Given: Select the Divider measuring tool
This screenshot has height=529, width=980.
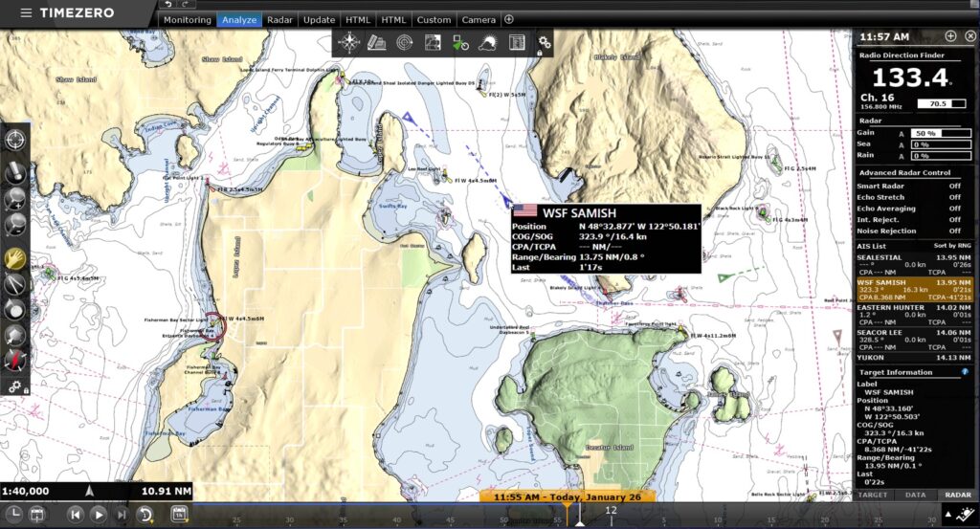Looking at the screenshot, I should point(15,284).
